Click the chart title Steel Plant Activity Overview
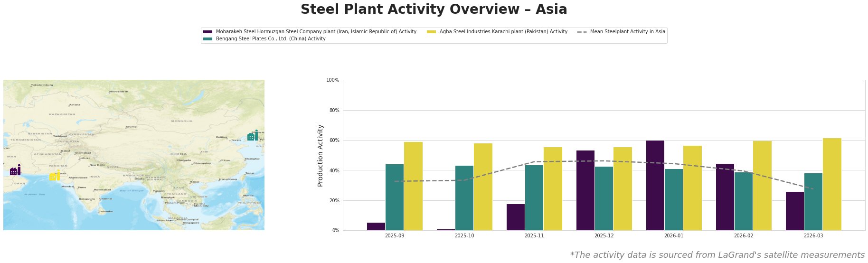This screenshot has width=868, height=263. (434, 9)
